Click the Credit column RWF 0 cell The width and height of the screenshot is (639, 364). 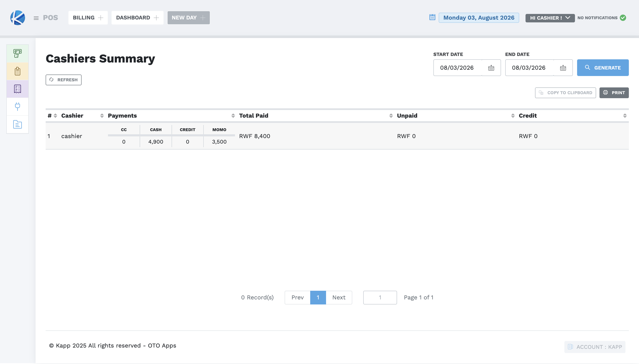point(528,136)
